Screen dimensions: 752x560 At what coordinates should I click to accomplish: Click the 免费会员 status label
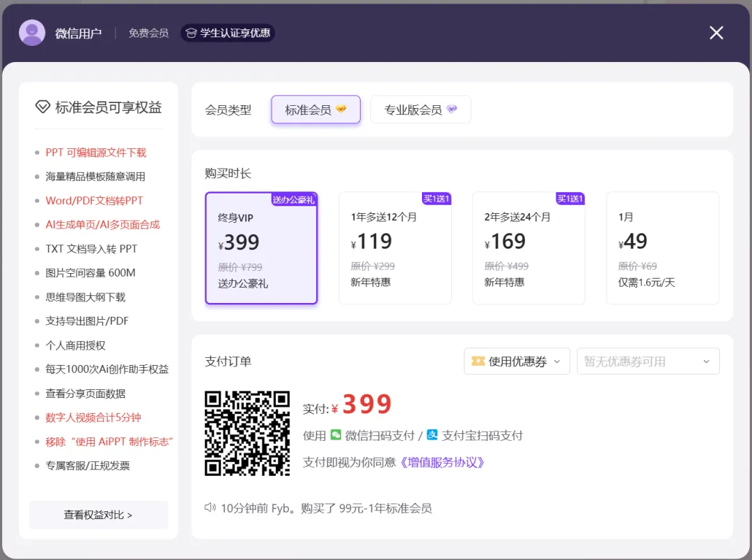tap(149, 33)
